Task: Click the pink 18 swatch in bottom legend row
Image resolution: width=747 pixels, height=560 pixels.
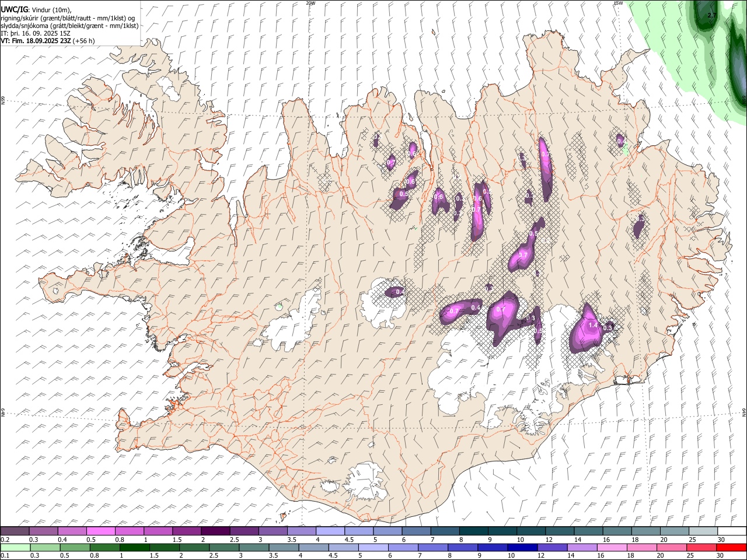Action: tap(641, 547)
